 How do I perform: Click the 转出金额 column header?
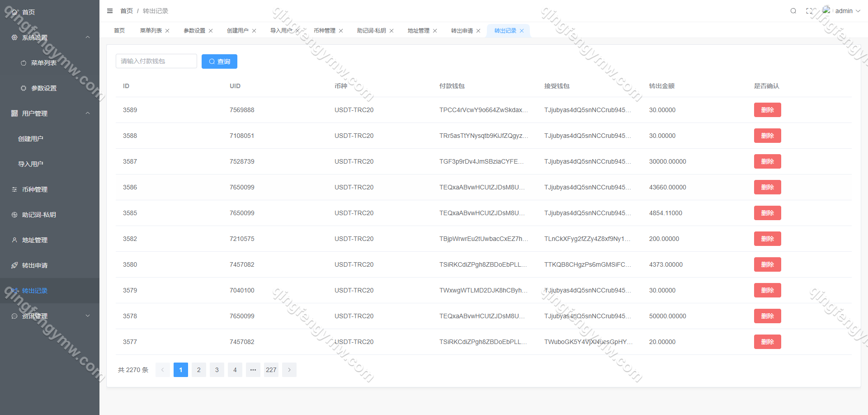coord(662,86)
